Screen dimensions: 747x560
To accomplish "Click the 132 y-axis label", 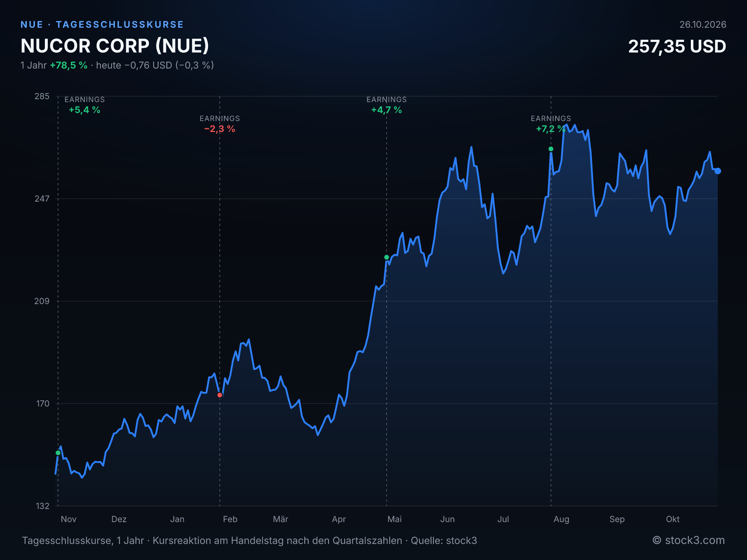I will (43, 506).
